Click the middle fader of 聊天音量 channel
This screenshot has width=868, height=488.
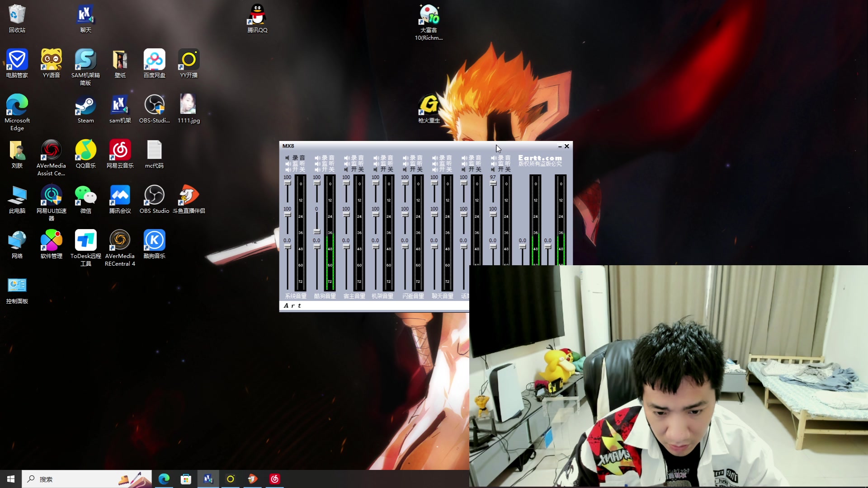434,215
